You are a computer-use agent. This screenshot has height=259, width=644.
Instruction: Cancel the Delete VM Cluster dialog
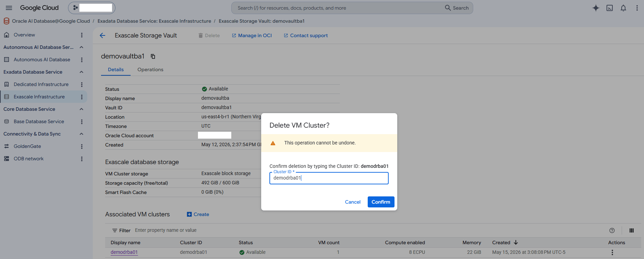click(x=353, y=202)
